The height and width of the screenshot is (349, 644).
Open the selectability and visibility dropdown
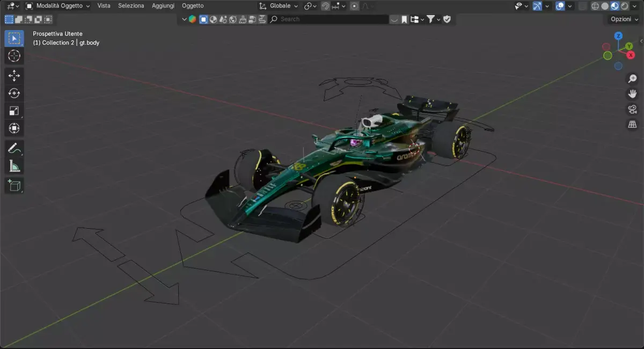tap(521, 6)
